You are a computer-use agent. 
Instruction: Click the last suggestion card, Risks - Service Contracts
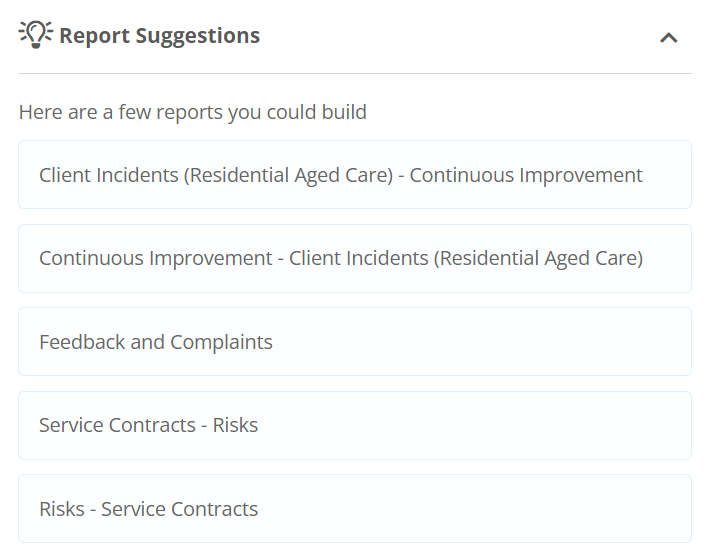coord(355,509)
